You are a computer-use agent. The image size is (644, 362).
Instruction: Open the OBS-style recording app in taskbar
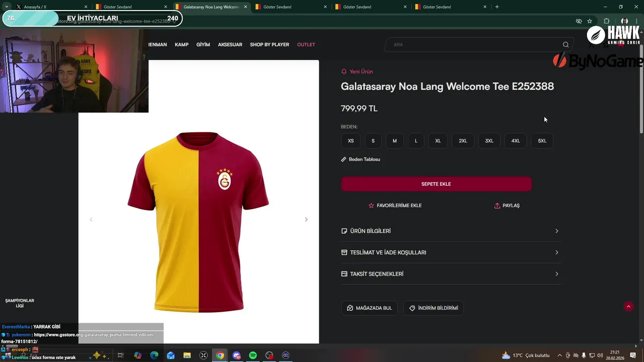[x=269, y=355]
